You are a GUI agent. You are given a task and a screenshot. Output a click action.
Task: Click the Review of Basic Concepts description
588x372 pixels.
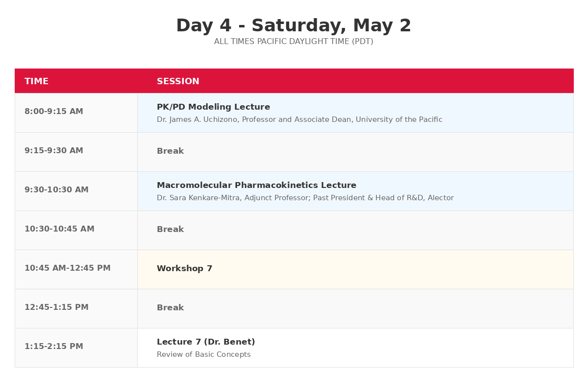click(x=203, y=355)
